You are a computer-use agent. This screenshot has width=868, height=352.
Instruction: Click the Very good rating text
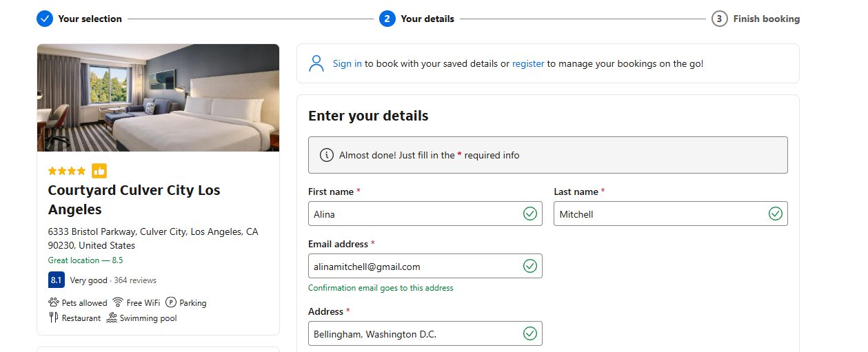tap(89, 280)
